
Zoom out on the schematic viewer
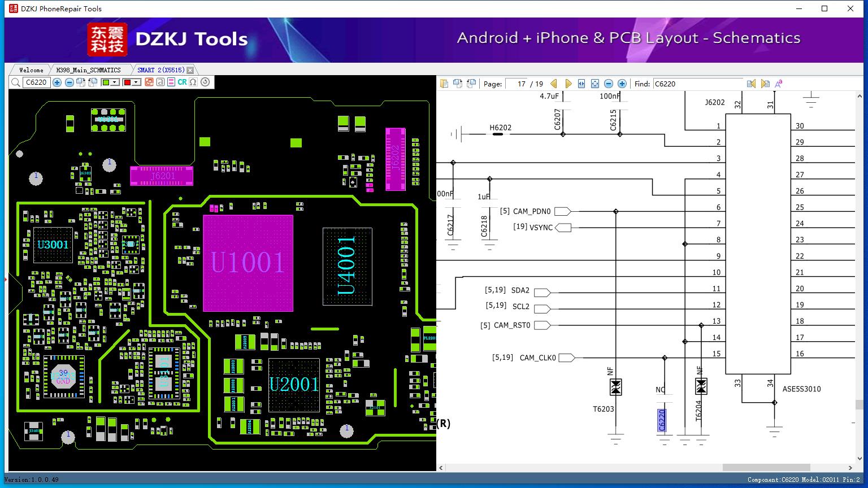click(x=609, y=84)
